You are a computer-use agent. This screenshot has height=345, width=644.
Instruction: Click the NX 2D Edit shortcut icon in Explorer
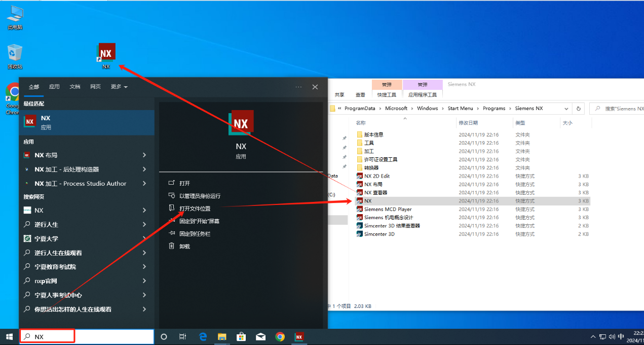point(360,176)
